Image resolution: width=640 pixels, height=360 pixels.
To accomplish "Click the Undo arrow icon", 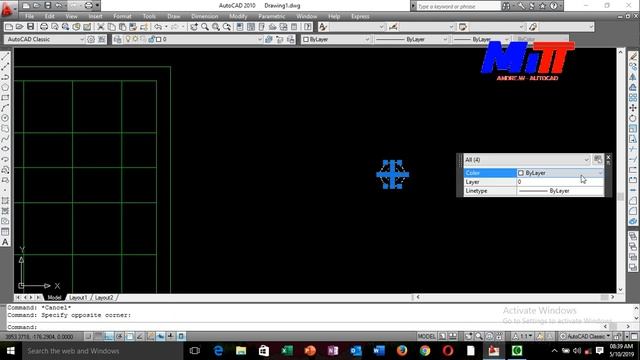I will pyautogui.click(x=158, y=27).
